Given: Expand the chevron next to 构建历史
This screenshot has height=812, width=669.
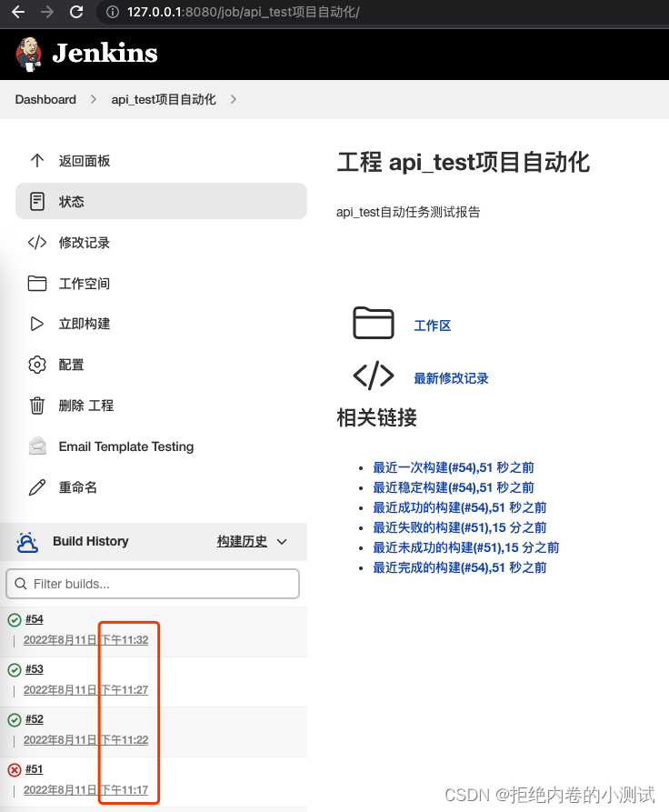Looking at the screenshot, I should click(x=282, y=542).
